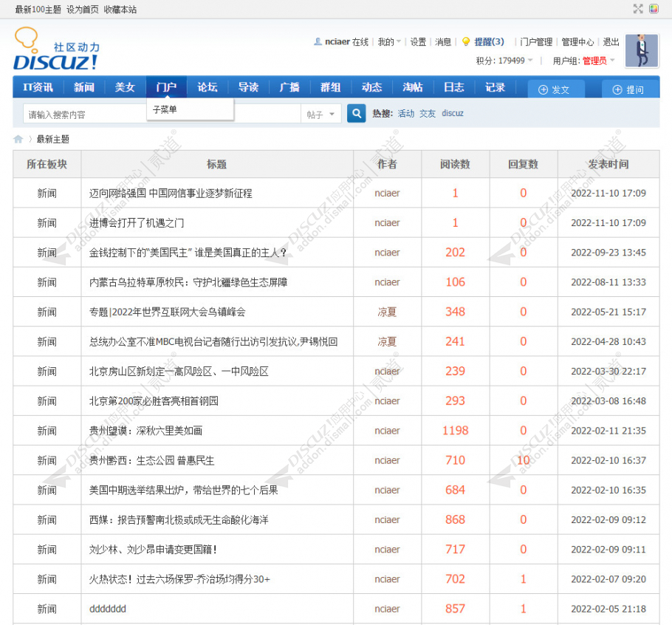672x625 pixels.
Task: Click the nciaer username link in header
Action: pyautogui.click(x=337, y=41)
